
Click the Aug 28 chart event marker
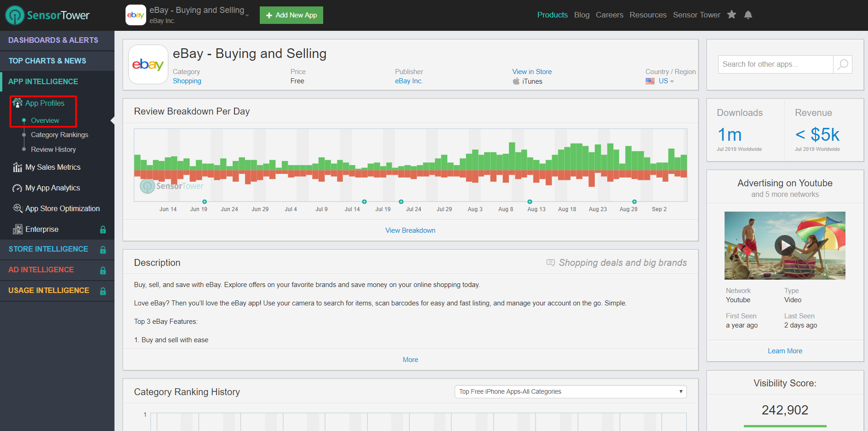pyautogui.click(x=634, y=202)
